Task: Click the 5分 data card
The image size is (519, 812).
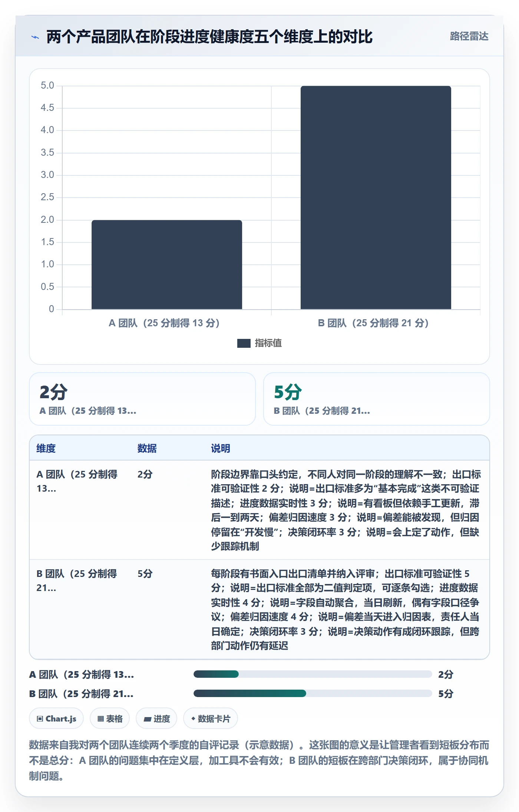Action: point(376,399)
